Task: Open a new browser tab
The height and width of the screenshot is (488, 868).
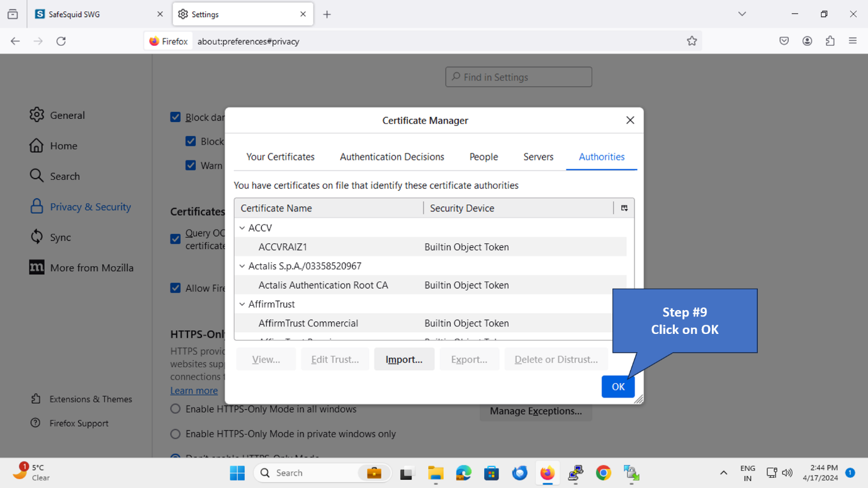Action: [327, 14]
